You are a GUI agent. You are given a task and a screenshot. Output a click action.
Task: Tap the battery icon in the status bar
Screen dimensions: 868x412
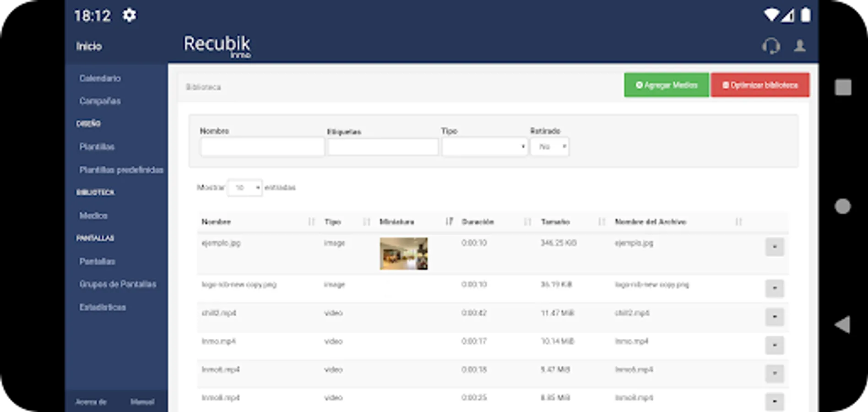click(x=806, y=15)
